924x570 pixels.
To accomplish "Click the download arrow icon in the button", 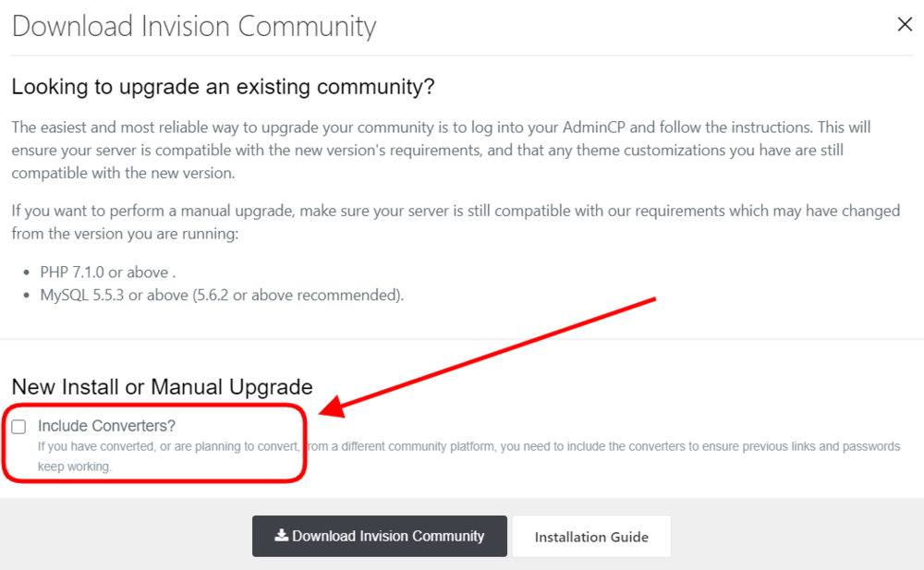I will coord(281,536).
